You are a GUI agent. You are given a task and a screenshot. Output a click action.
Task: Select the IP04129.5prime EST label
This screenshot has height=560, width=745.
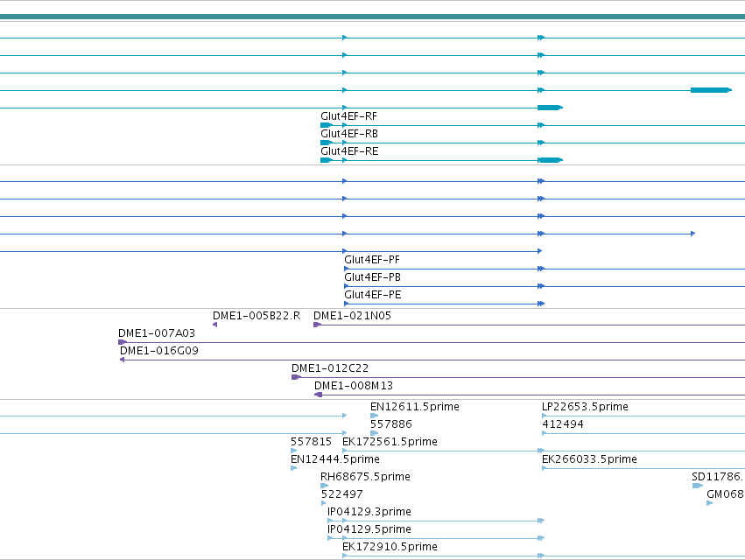(x=369, y=530)
